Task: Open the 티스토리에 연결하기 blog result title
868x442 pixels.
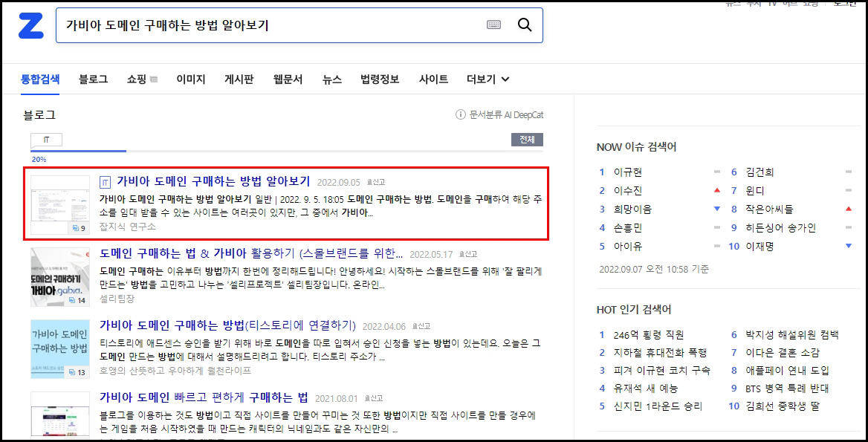Action: coord(227,325)
